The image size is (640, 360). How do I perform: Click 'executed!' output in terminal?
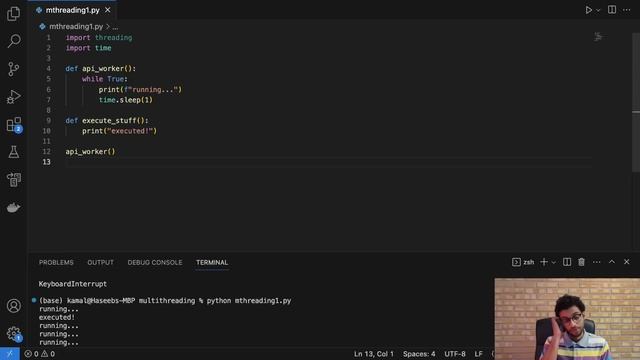(x=57, y=317)
